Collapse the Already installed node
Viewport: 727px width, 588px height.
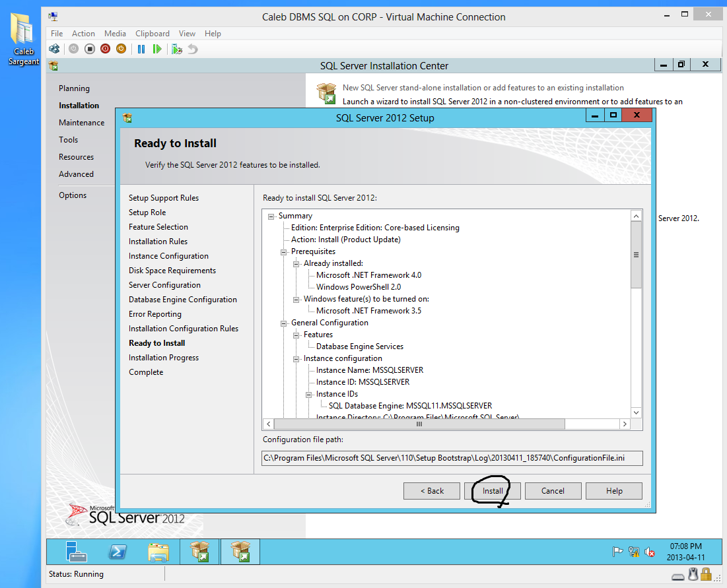(x=296, y=264)
